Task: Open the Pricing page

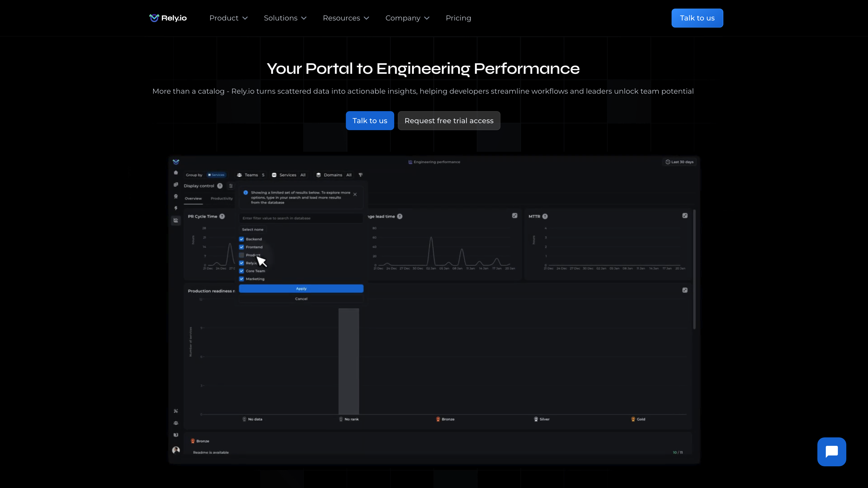Action: tap(458, 18)
